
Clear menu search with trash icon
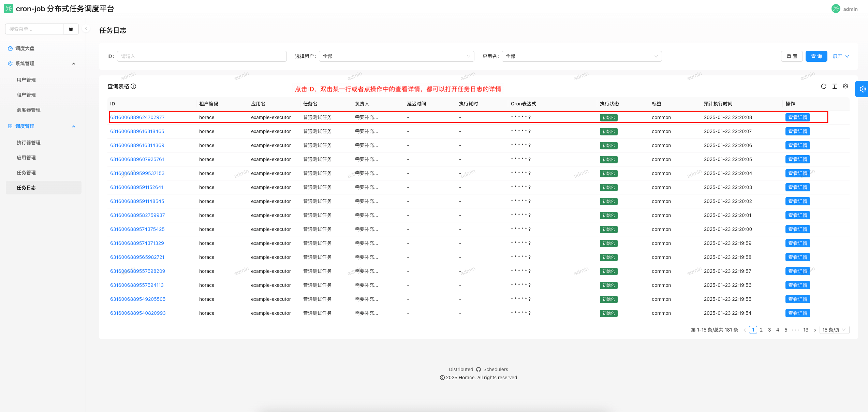click(71, 29)
